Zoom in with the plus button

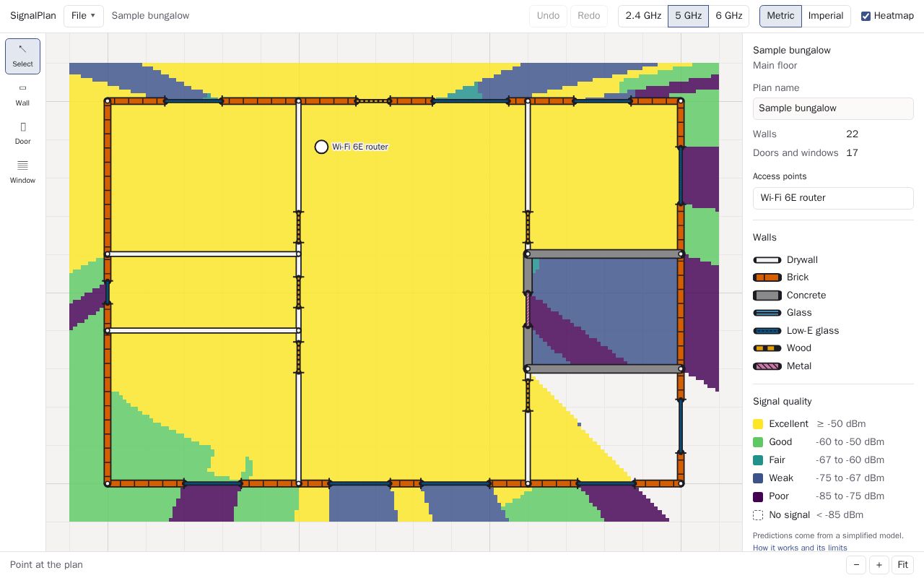click(879, 565)
